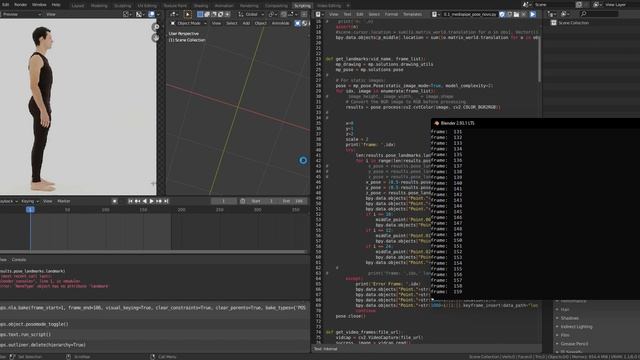The width and height of the screenshot is (640, 360).
Task: Click timeline horizontal scrollbar
Action: click(x=153, y=252)
